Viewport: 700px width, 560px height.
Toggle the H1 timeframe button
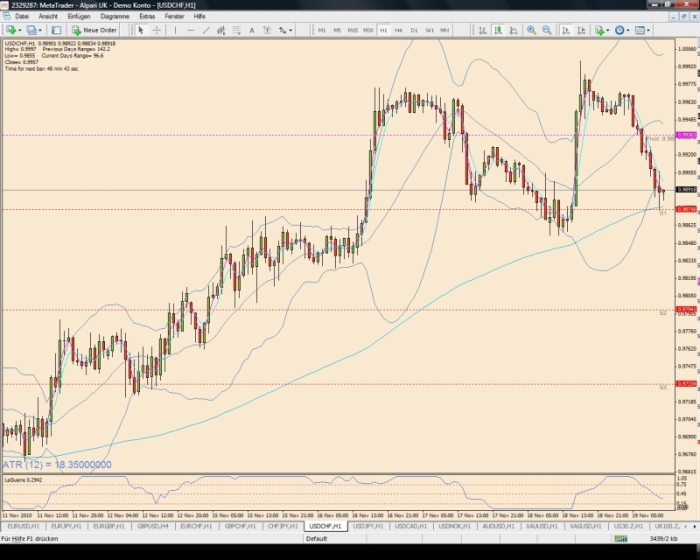[383, 30]
